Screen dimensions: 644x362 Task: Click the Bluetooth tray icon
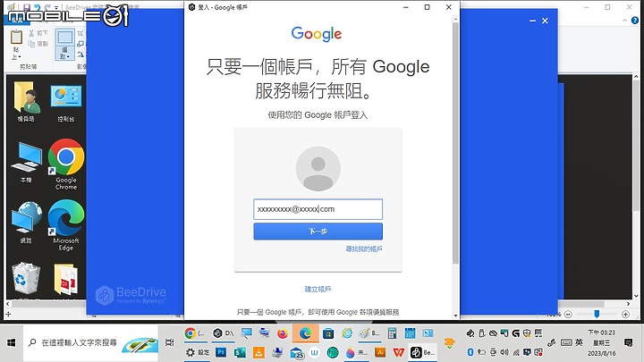pos(470,352)
